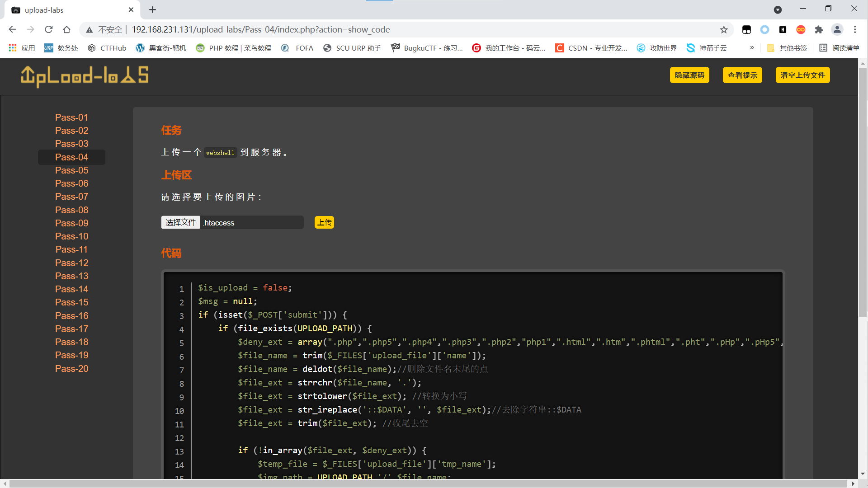Open Pass-03 in the sidebar

71,144
